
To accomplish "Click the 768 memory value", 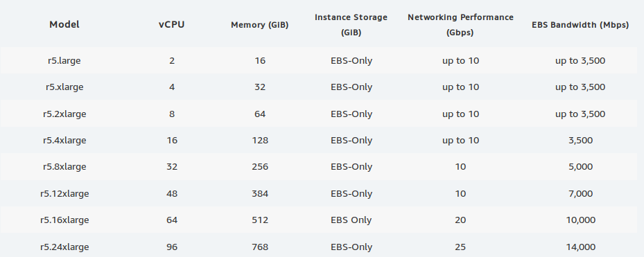I will click(260, 247).
